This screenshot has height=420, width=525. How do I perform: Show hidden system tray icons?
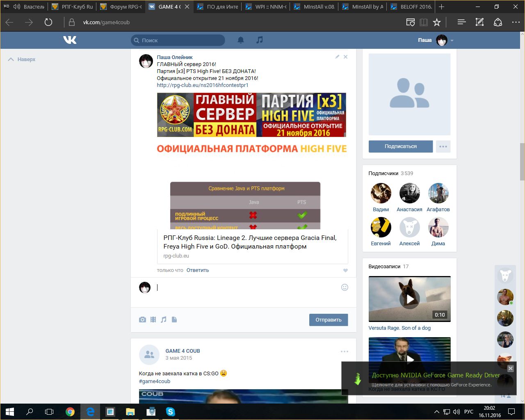point(436,412)
